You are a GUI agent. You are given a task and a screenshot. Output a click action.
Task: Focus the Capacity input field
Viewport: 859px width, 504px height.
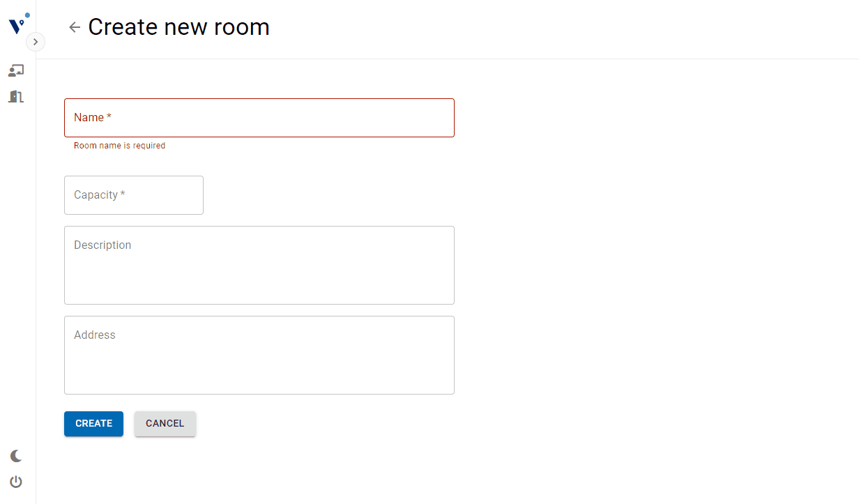coord(133,194)
